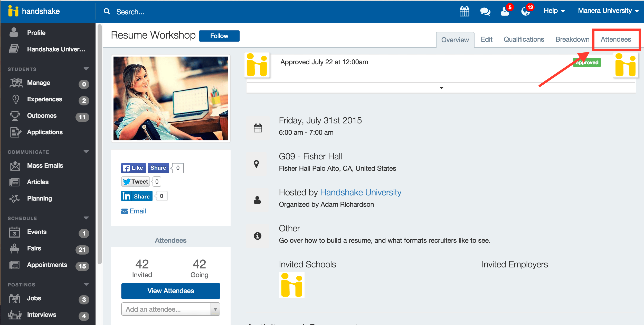Switch to the Overview tab
Screen dimensions: 644x325
point(455,40)
